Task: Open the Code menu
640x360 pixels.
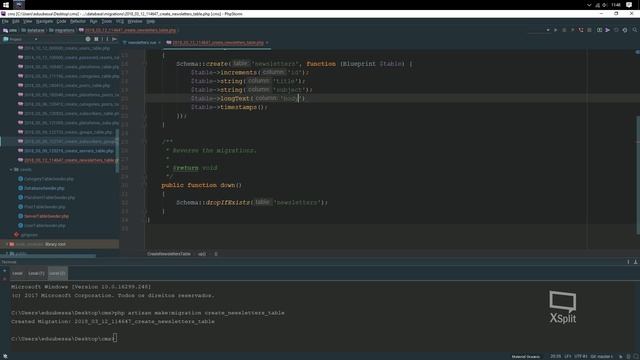Action: point(61,21)
